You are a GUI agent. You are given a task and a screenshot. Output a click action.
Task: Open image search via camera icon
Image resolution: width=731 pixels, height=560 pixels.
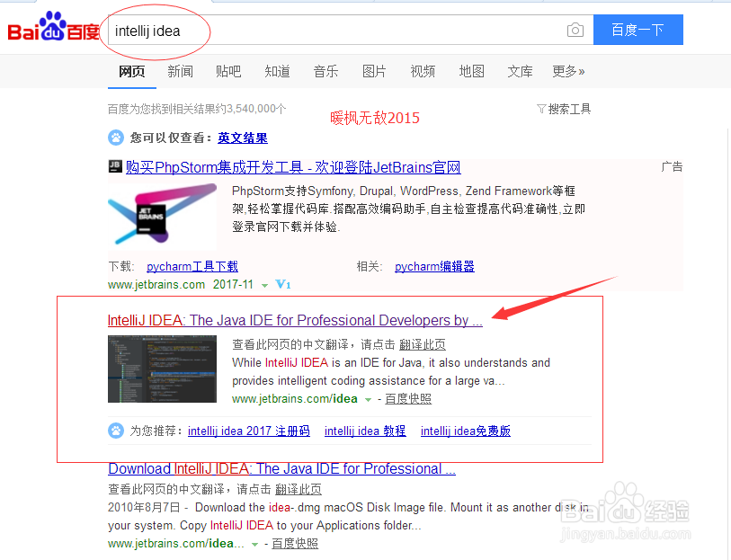(x=575, y=31)
